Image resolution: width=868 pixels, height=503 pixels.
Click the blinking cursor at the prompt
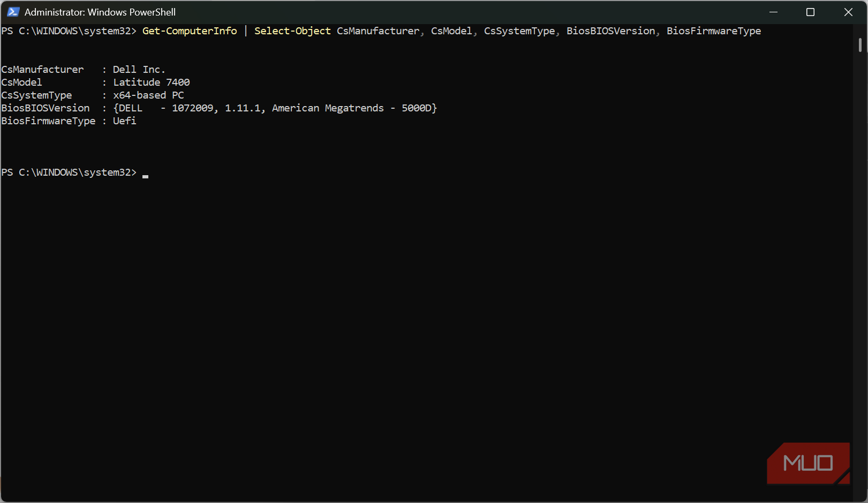point(146,176)
